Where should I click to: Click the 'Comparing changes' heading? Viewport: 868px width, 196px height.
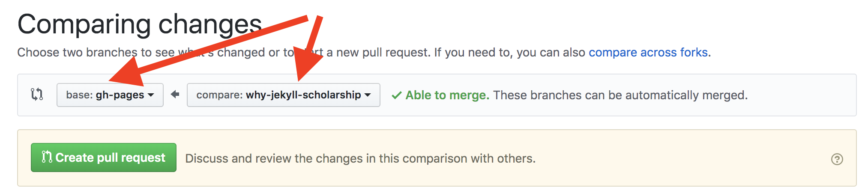pyautogui.click(x=139, y=24)
